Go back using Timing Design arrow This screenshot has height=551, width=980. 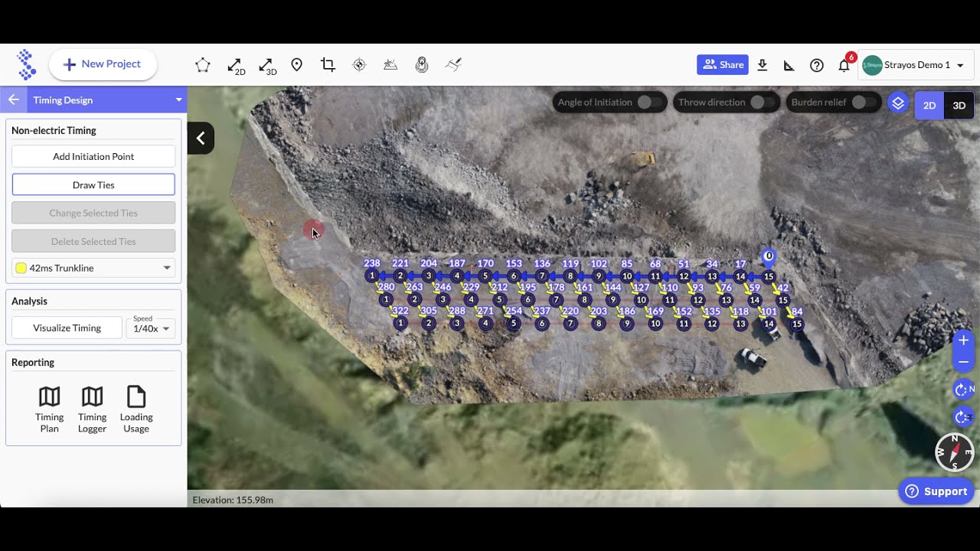[14, 99]
